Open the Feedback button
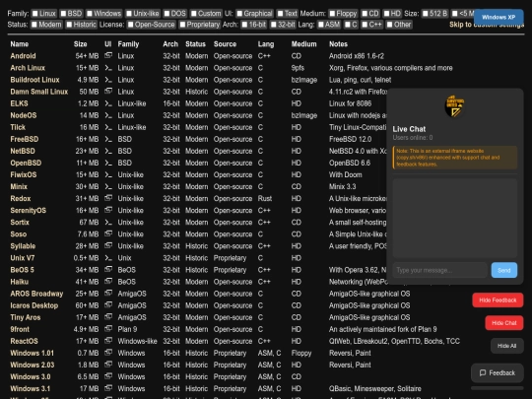532x399 pixels. (498, 372)
